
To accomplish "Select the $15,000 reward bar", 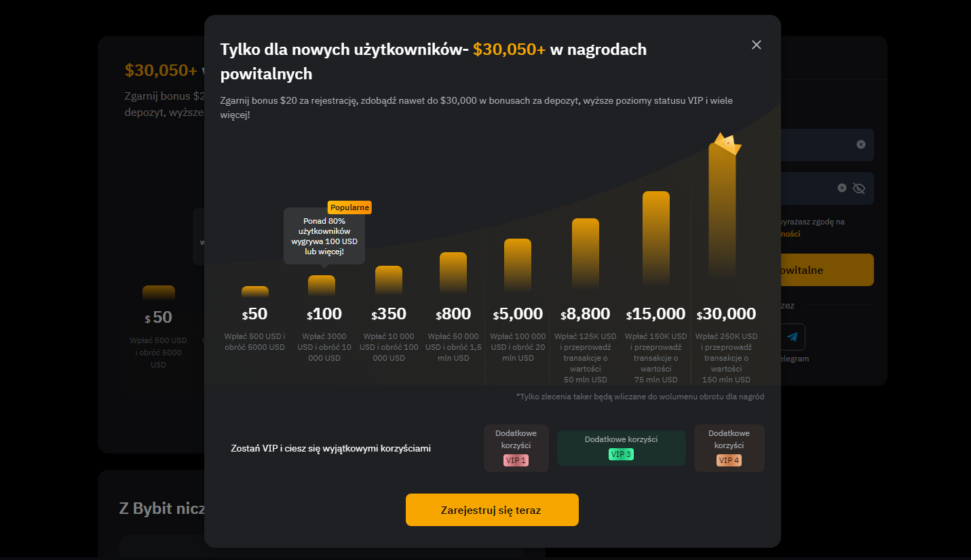I will click(x=656, y=239).
